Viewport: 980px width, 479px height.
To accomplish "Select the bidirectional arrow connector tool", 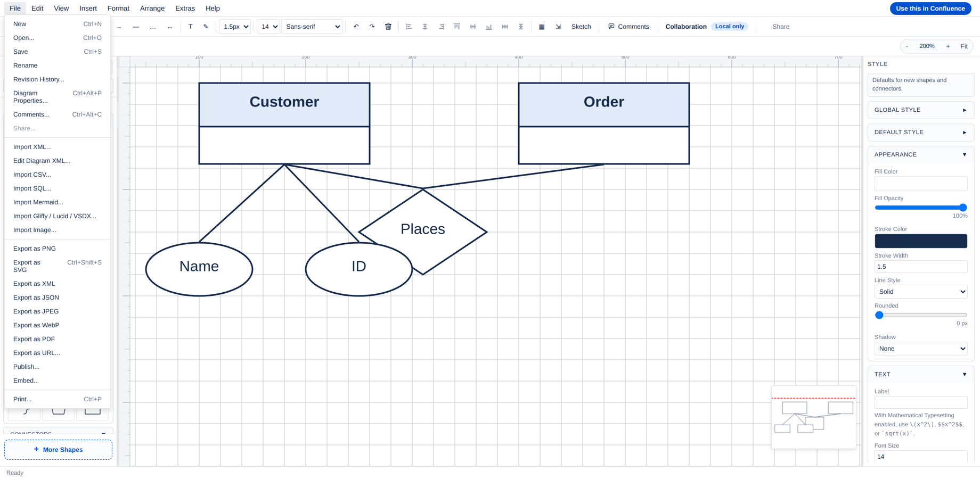I will [170, 27].
